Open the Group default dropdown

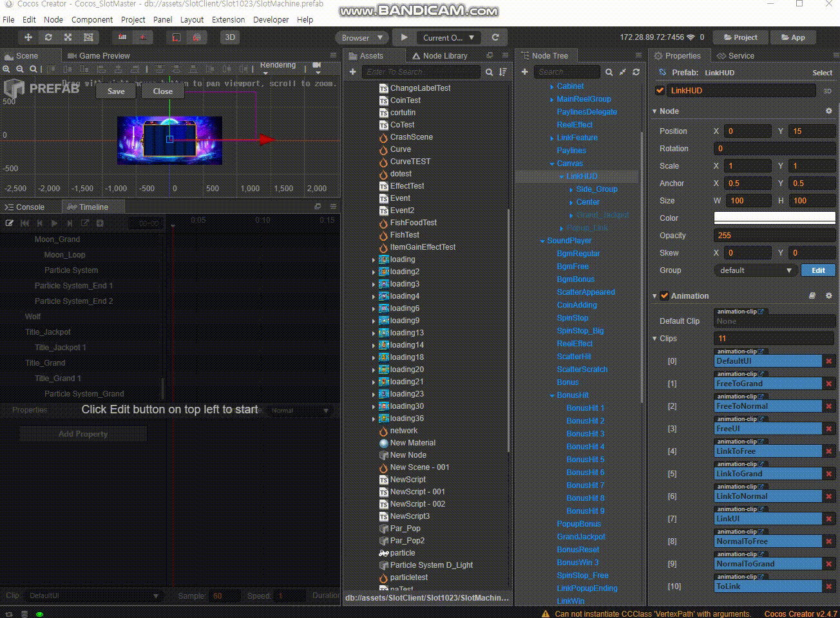(x=755, y=270)
